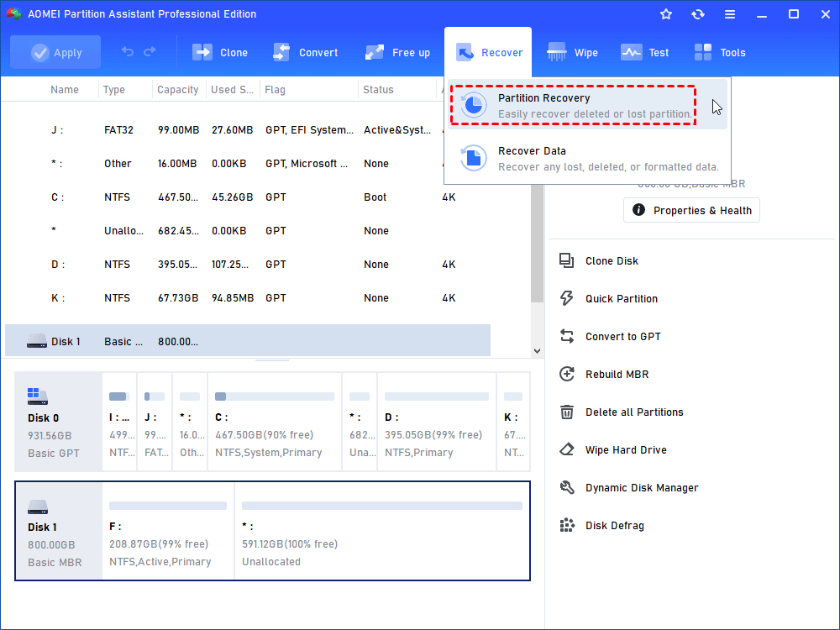This screenshot has width=840, height=630.
Task: Click the Rebuild MBR icon
Action: pyautogui.click(x=566, y=374)
